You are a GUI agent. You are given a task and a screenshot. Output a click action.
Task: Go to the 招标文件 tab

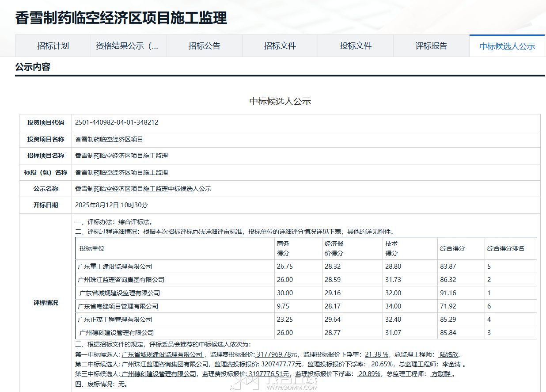[280, 46]
